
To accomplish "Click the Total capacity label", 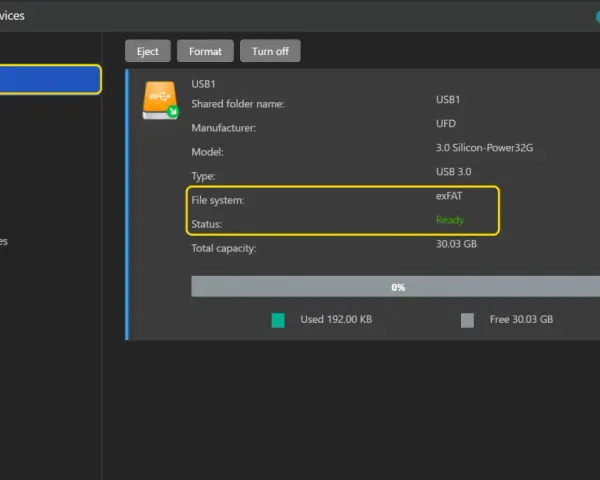I will coord(223,248).
